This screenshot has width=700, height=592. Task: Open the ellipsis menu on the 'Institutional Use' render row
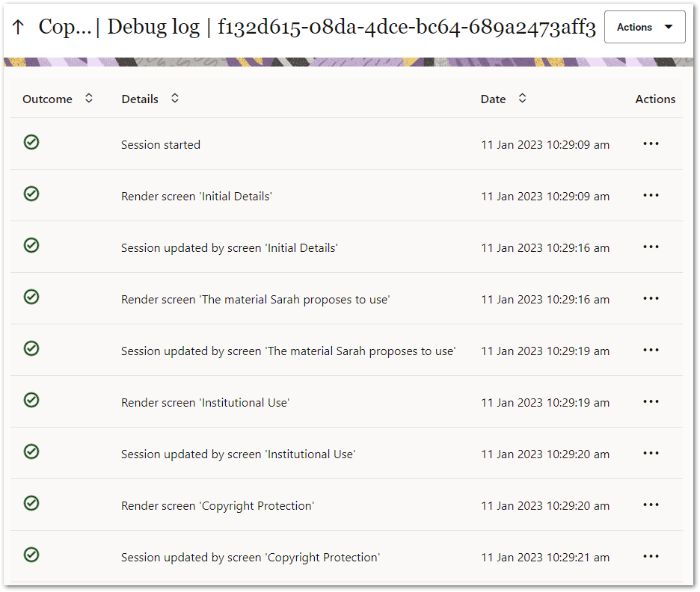651,401
